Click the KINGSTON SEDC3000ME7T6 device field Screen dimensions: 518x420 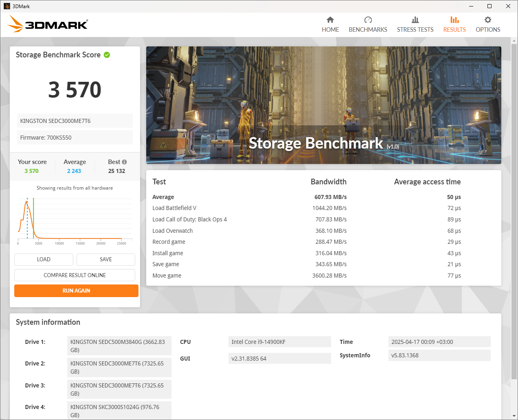point(75,121)
